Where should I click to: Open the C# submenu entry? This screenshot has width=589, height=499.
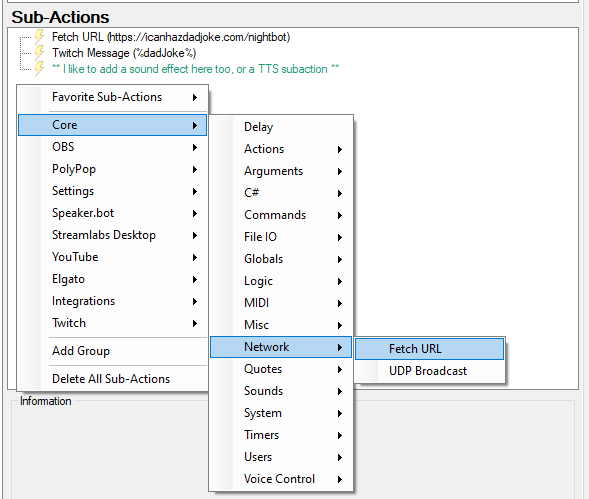point(281,193)
